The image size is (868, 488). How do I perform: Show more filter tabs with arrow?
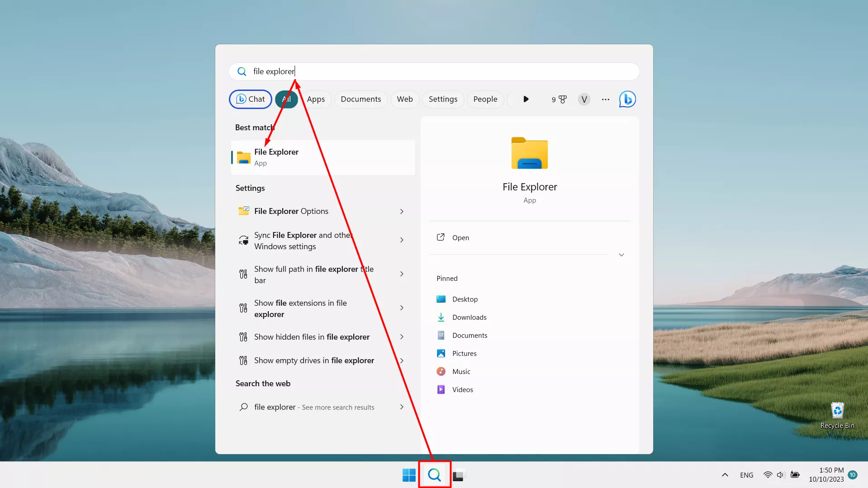click(x=526, y=99)
